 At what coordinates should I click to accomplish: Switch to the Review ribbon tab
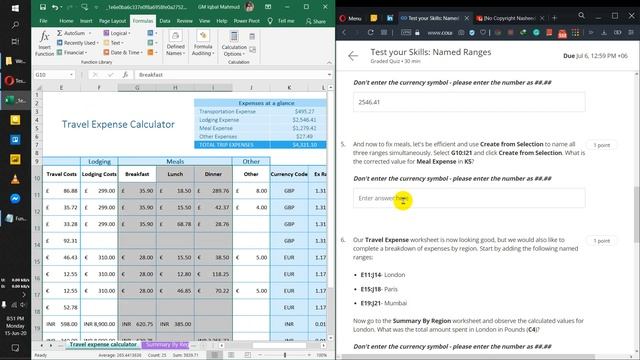point(184,21)
